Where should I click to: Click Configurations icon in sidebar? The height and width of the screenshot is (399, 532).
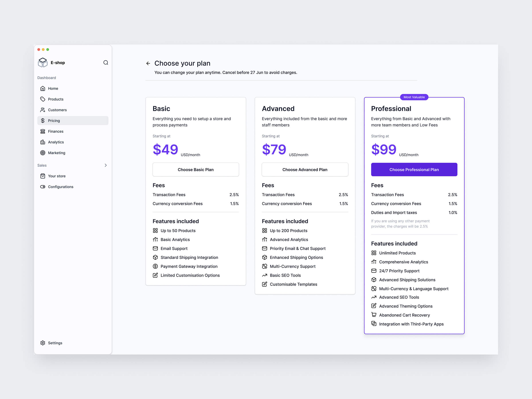(x=43, y=186)
